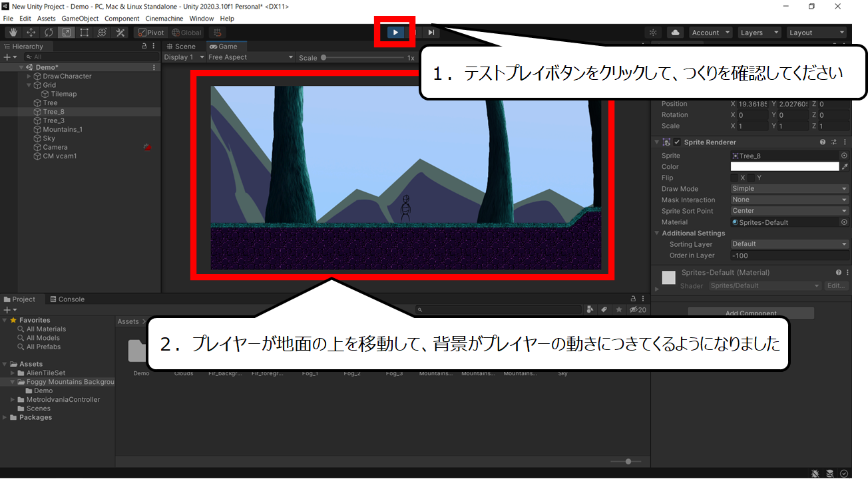Open the Sorting Layer dropdown
Image resolution: width=868 pixels, height=479 pixels.
(x=789, y=243)
